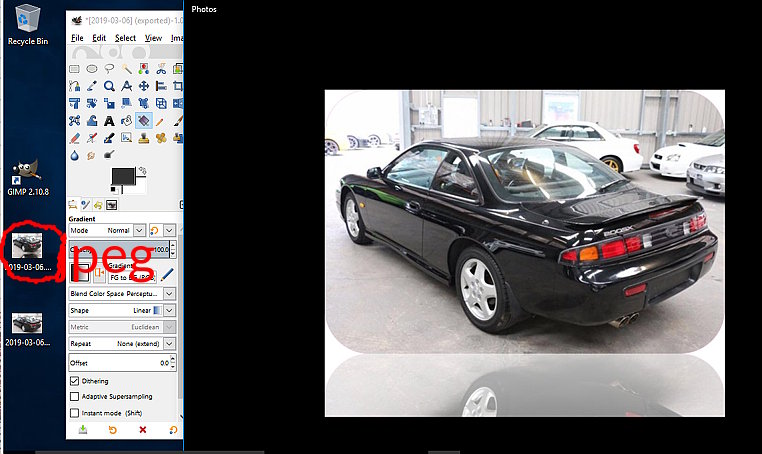Select the Move tool
This screenshot has width=762, height=454.
tap(144, 87)
